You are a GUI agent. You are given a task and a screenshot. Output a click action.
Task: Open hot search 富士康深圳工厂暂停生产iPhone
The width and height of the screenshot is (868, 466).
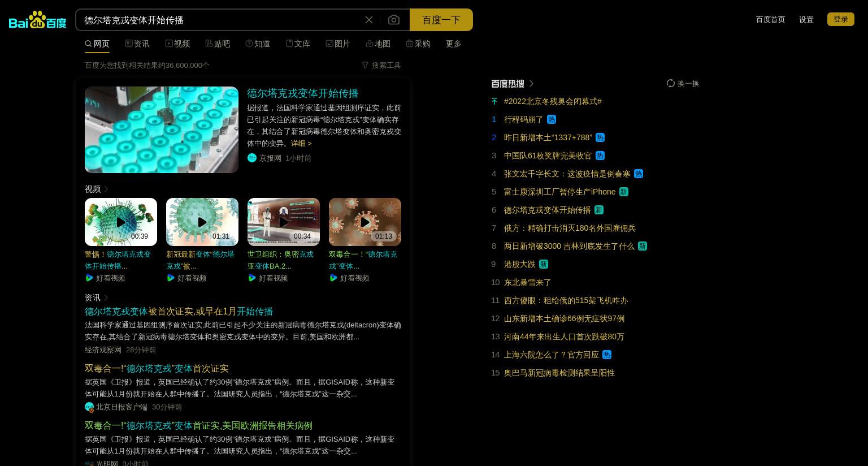click(560, 192)
